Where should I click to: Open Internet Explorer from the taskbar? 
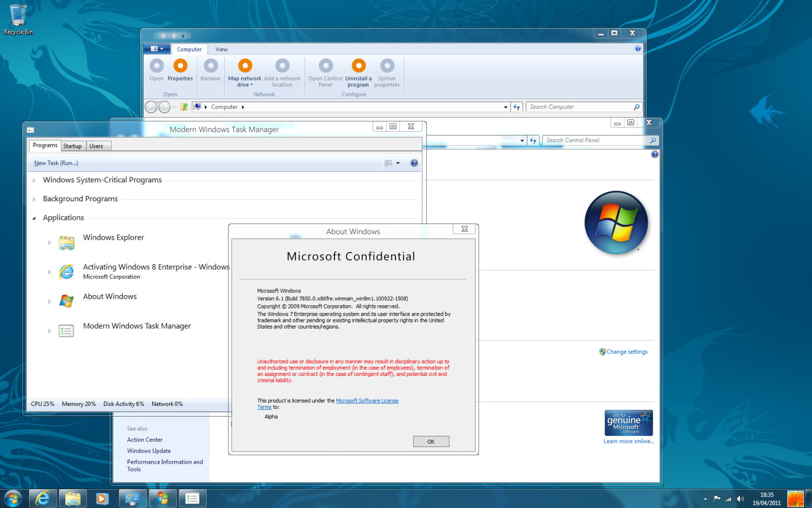point(43,498)
